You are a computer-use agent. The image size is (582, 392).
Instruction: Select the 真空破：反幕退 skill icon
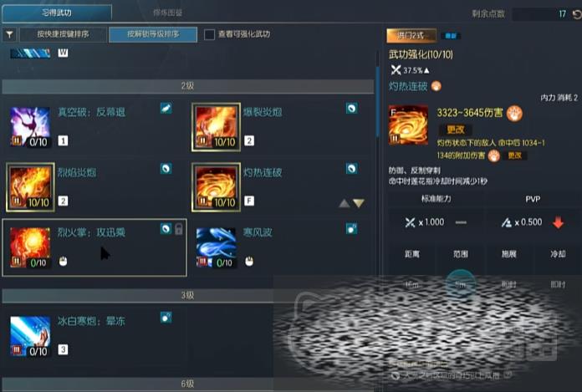pyautogui.click(x=30, y=127)
